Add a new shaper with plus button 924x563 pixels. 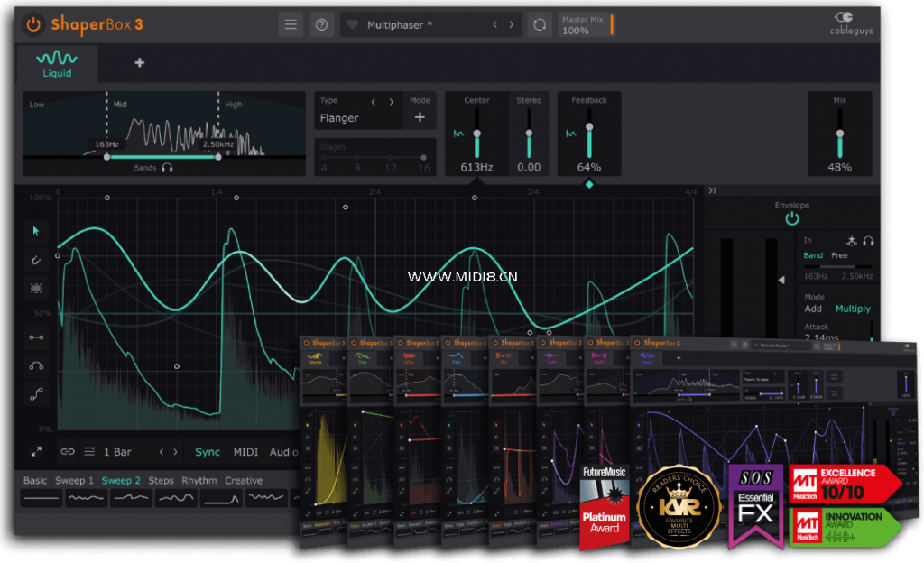[139, 63]
